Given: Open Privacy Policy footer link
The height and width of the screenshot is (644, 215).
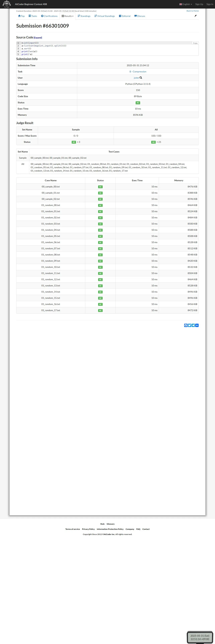Looking at the screenshot, I should pos(88,529).
